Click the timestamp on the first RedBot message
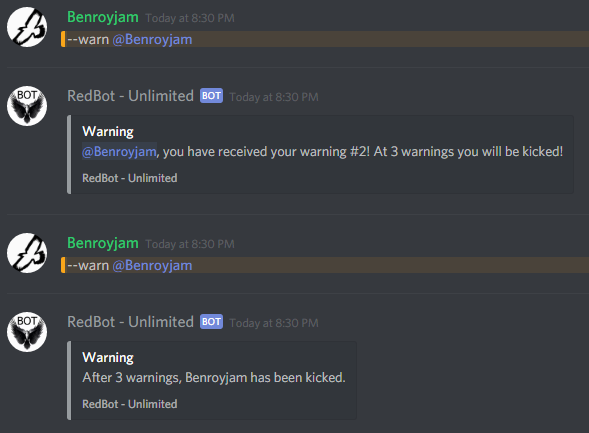This screenshot has width=589, height=433. [x=274, y=97]
